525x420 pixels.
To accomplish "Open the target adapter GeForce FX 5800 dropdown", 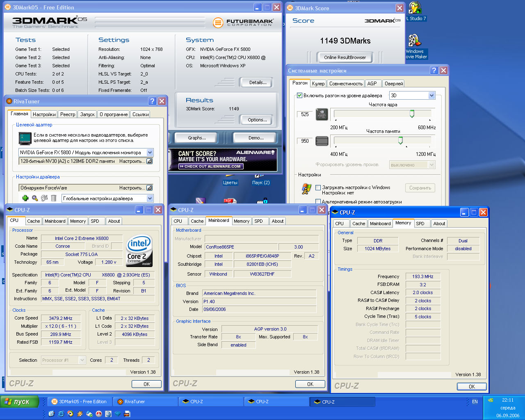I will click(150, 152).
